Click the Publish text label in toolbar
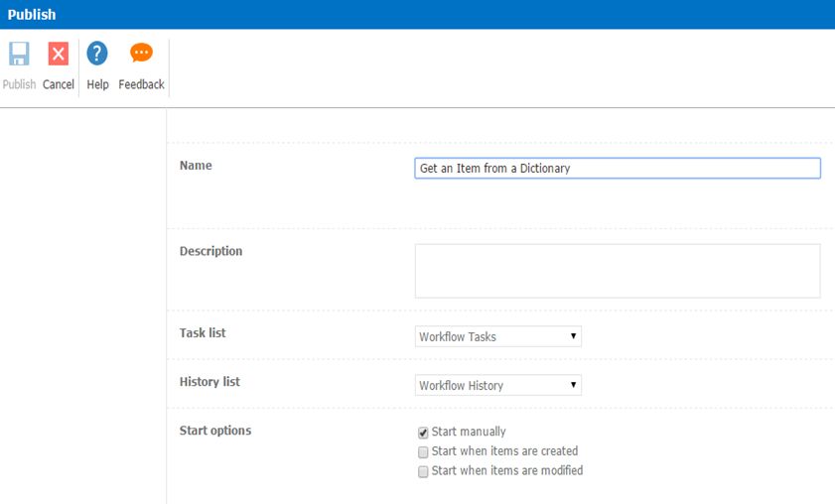Screen dimensions: 835x504 [19, 84]
